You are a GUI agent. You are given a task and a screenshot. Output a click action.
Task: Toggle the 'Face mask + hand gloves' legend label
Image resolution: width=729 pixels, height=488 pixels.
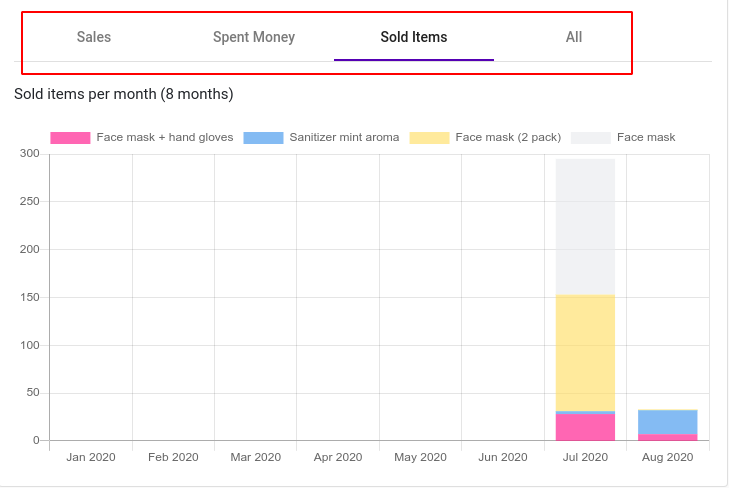(x=165, y=138)
